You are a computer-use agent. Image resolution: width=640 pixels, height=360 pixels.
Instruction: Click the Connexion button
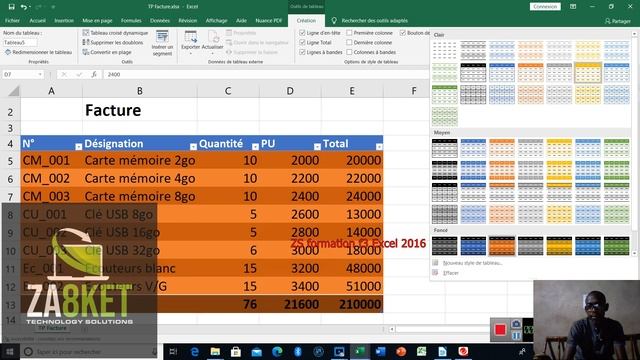(x=545, y=7)
